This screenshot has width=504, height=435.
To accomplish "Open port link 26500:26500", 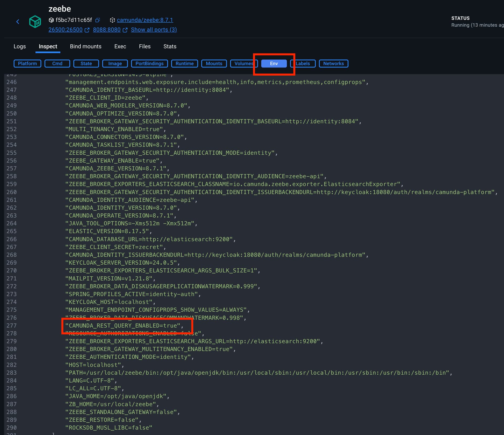I will (x=65, y=30).
